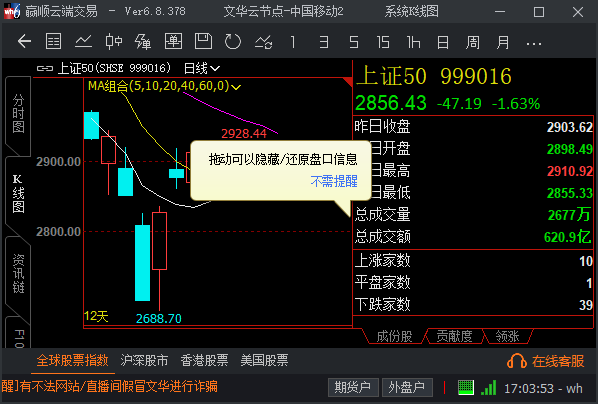
Task: Click the 2928.44 high price label
Action: (244, 134)
